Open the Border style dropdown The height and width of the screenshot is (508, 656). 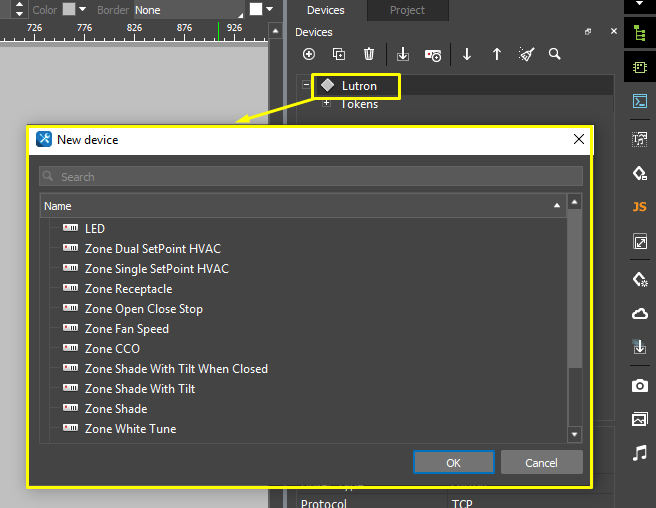click(188, 10)
